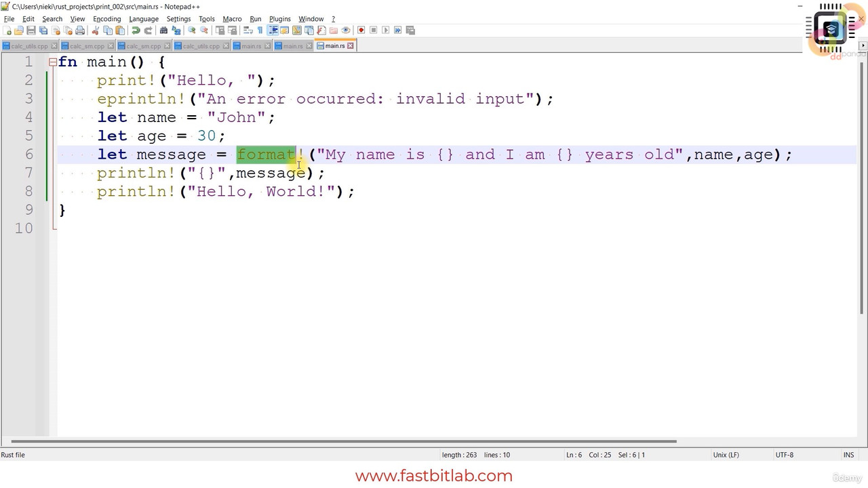
Task: Click the Redo toolbar arrow
Action: click(x=148, y=30)
